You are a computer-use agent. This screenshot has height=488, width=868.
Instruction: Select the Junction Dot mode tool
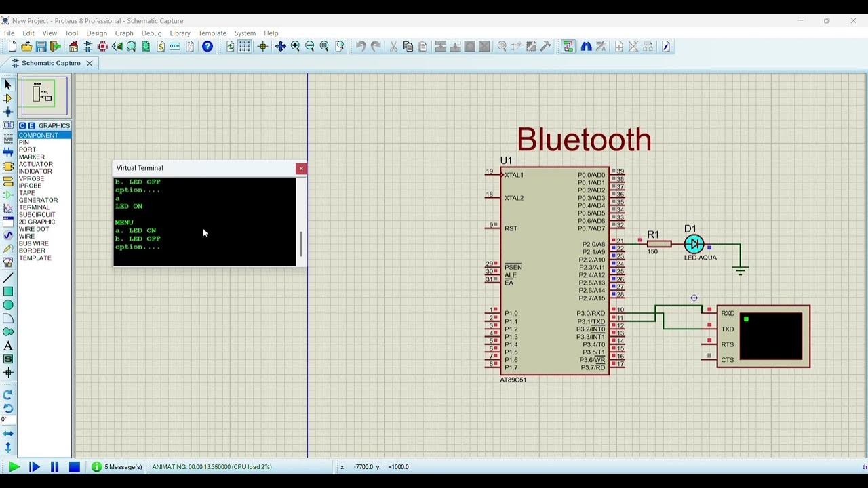(x=8, y=112)
